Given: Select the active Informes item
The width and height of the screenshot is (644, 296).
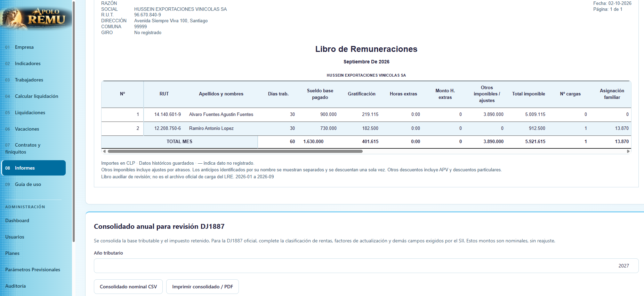Looking at the screenshot, I should tap(34, 168).
